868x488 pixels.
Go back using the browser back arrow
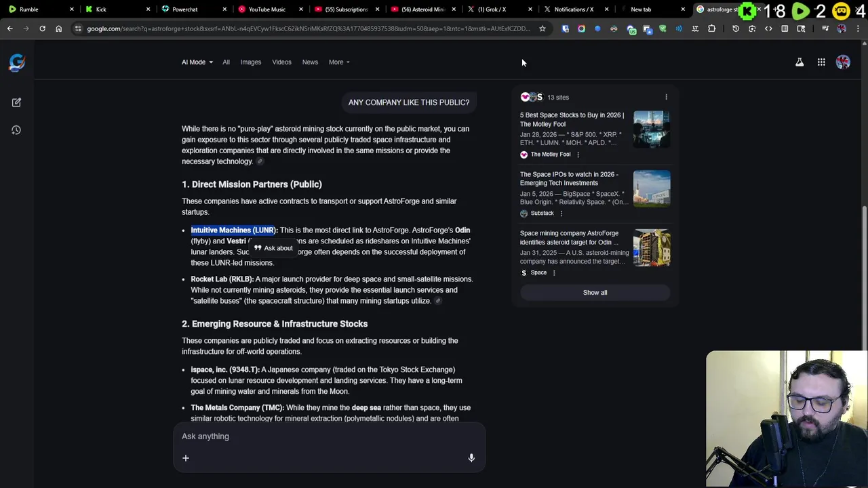(x=9, y=28)
